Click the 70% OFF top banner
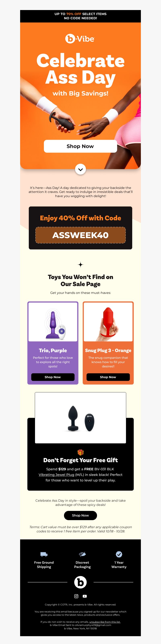Image resolution: width=161 pixels, height=644 pixels. (x=80, y=16)
